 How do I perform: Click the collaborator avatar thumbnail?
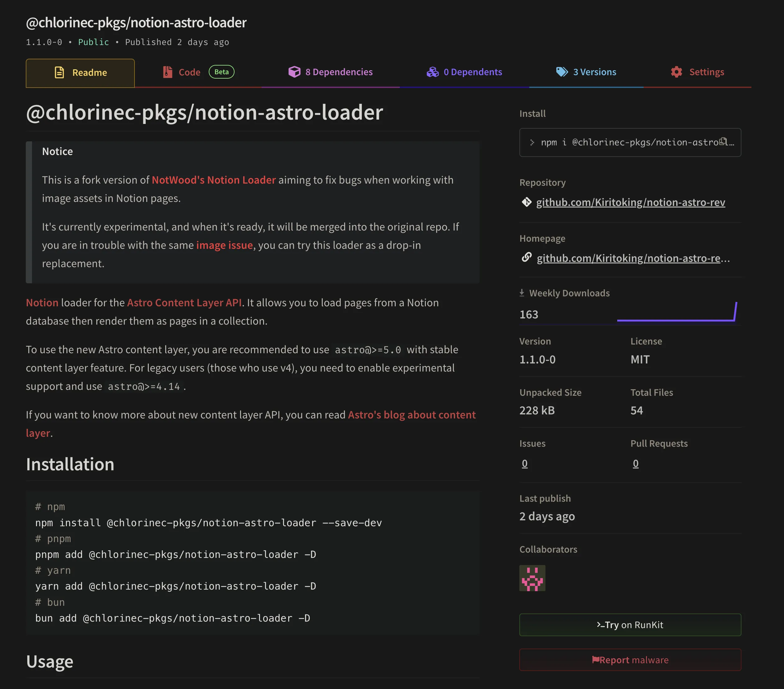pyautogui.click(x=532, y=578)
